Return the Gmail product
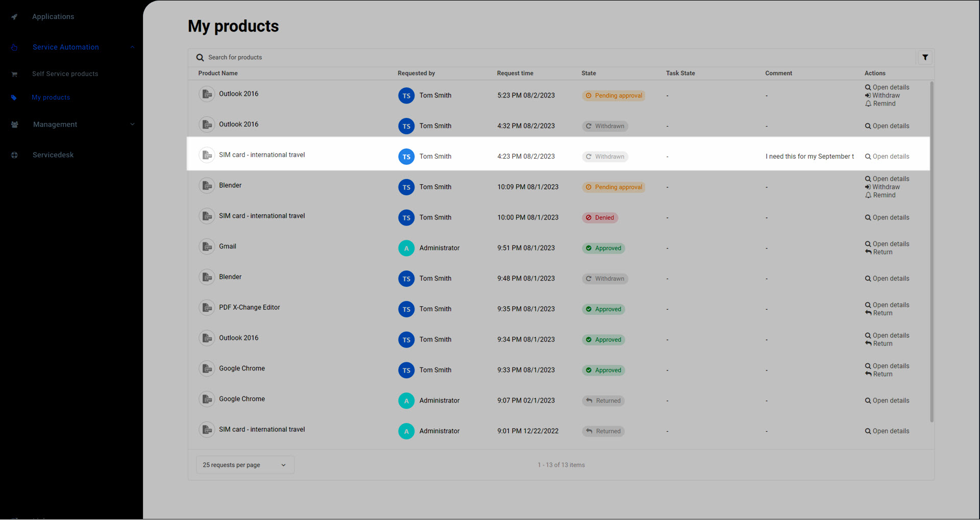 click(x=879, y=252)
